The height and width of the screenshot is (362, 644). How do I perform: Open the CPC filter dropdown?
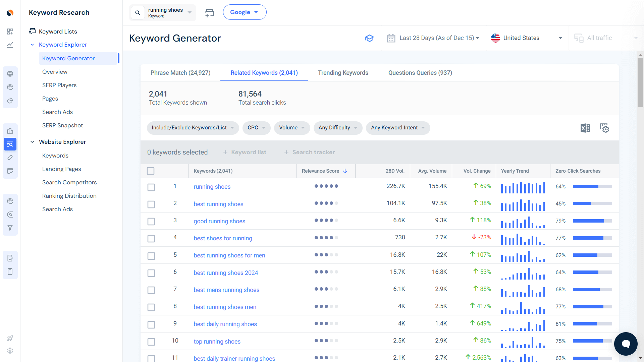(256, 128)
